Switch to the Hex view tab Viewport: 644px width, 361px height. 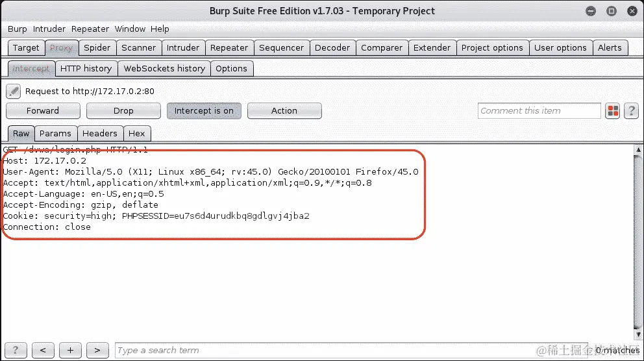pos(137,134)
